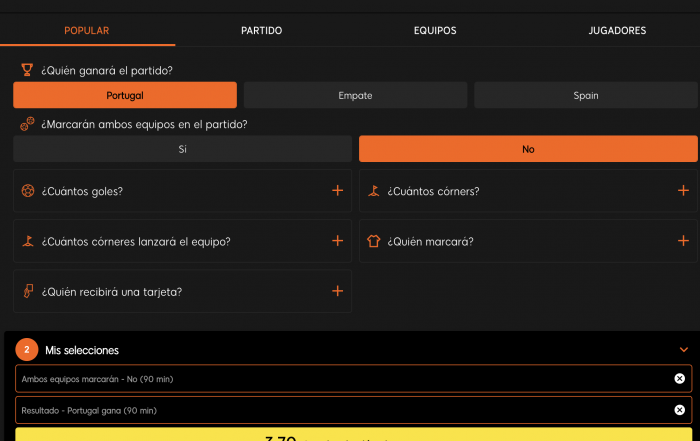
Task: Click the selections count badge showing 2
Action: pyautogui.click(x=27, y=349)
